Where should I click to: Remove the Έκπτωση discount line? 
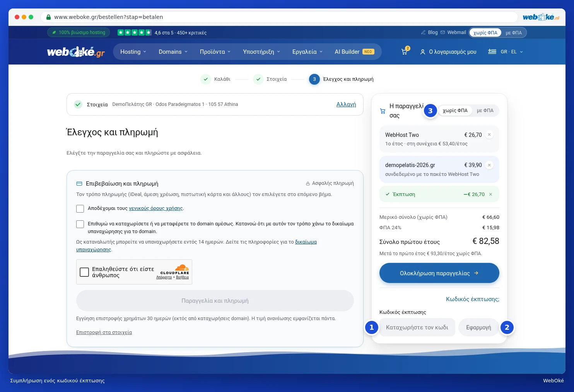tap(490, 194)
